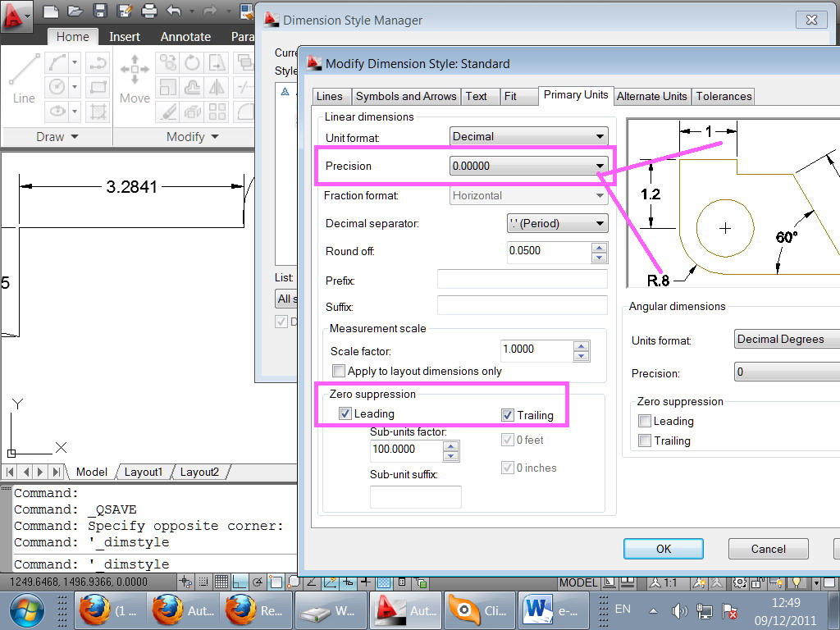Toggle linear Trailing zero suppression checkbox
Viewport: 840px width, 630px height.
507,414
